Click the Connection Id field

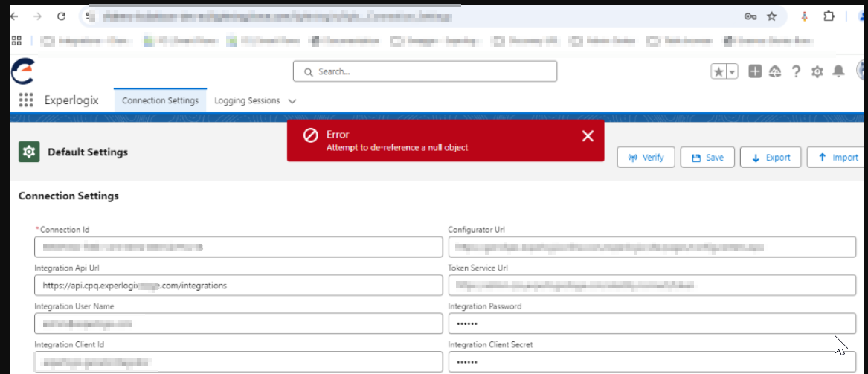[x=238, y=247]
